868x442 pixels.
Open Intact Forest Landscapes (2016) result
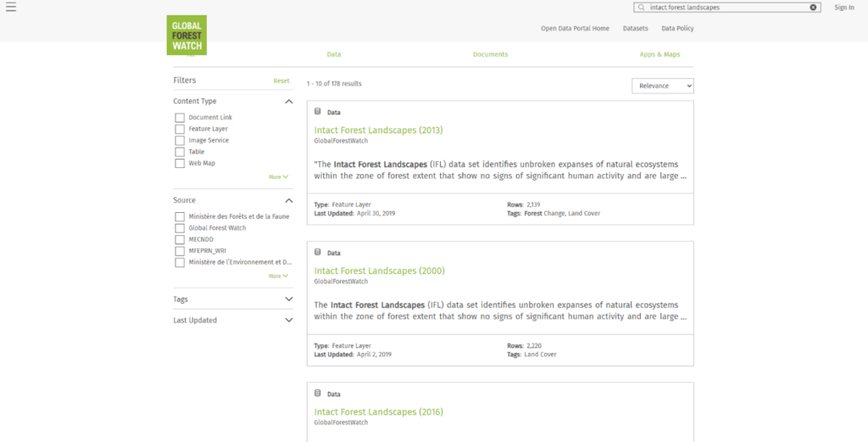[379, 412]
